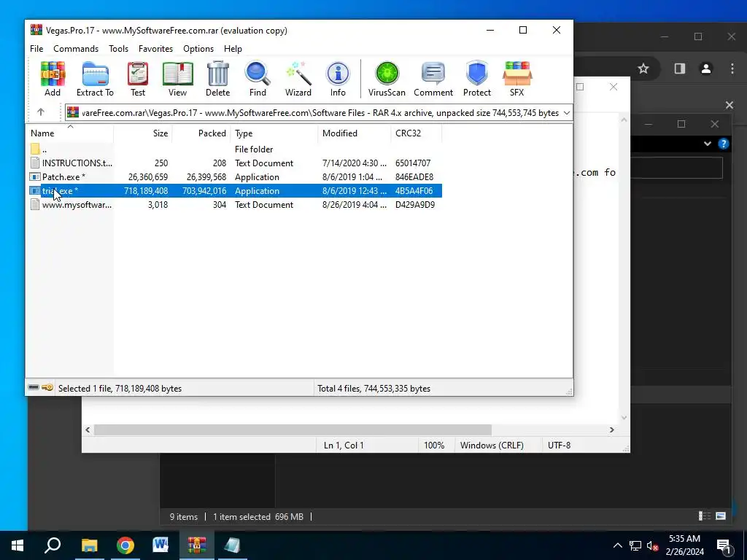Click the muted volume tray icon
The height and width of the screenshot is (560, 747).
(653, 545)
